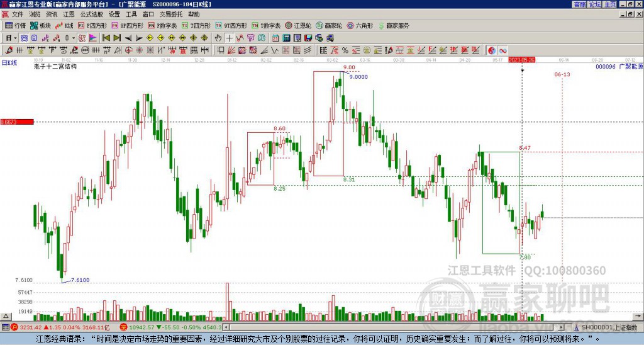Toggle the 权 rights adjustment button
Viewport: 644px width, 345px height.
pos(82,38)
